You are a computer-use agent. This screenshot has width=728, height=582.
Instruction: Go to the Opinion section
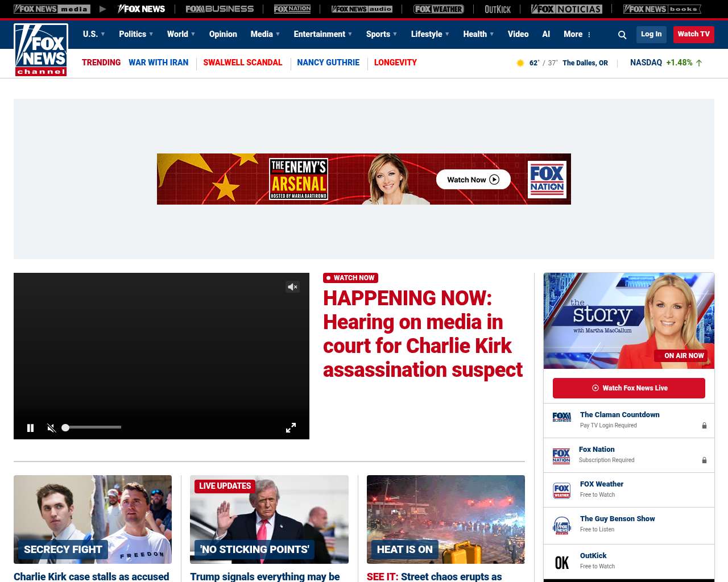[223, 34]
